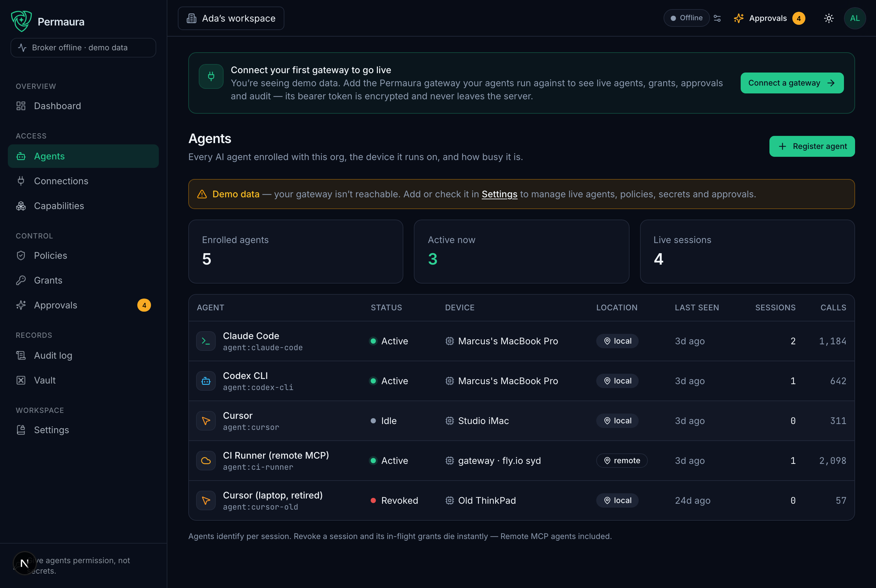Click the Policies shield-check icon
Image resolution: width=876 pixels, height=588 pixels.
pyautogui.click(x=21, y=256)
